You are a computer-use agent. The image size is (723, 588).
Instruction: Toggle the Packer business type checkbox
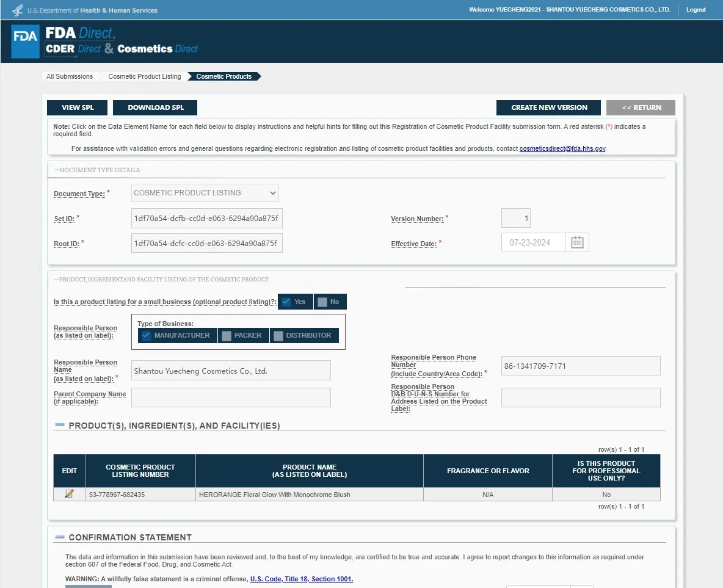point(227,335)
